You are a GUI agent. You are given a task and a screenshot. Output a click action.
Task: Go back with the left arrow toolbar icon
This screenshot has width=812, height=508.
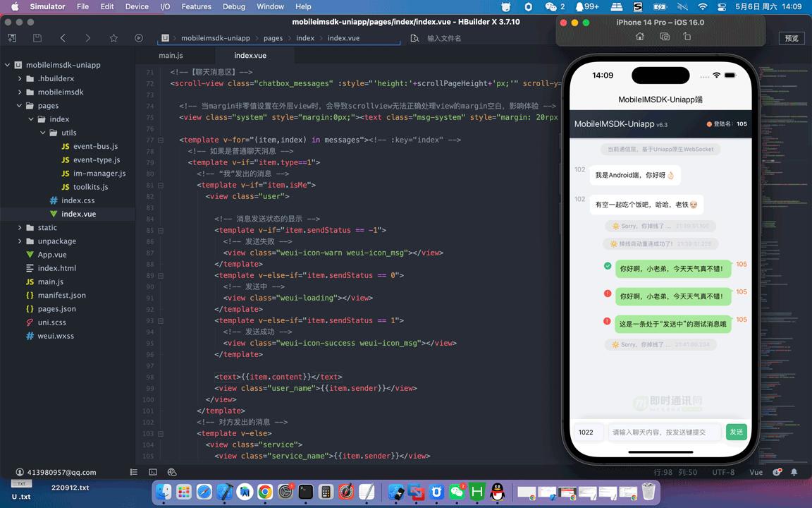tap(63, 38)
